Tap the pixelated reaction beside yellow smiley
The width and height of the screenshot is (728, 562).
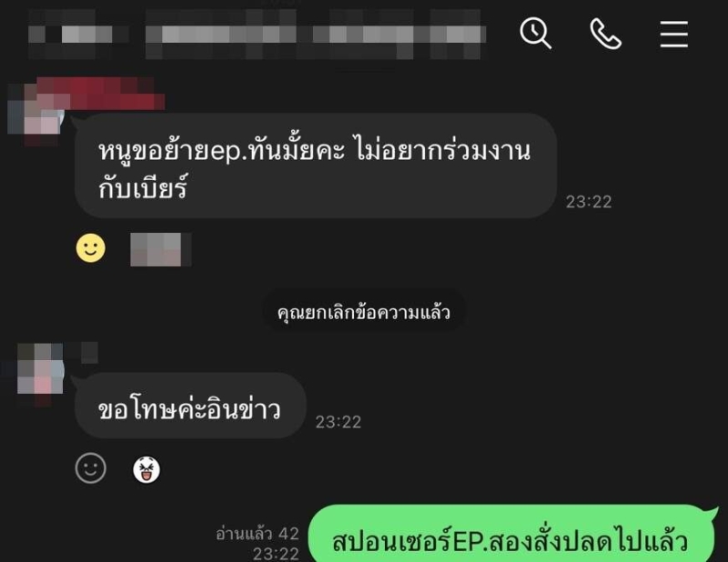(161, 250)
